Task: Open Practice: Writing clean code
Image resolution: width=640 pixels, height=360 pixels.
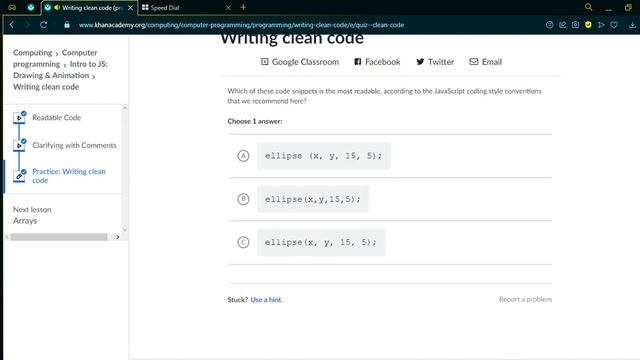Action: [x=69, y=176]
